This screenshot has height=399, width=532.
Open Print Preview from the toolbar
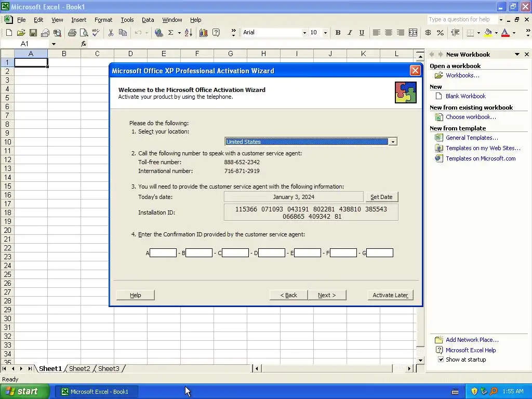coord(84,33)
